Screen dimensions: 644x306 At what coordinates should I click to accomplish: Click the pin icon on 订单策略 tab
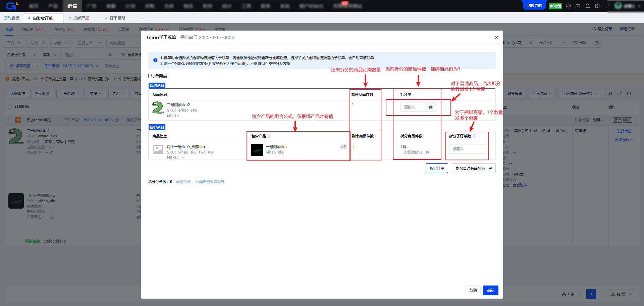(x=106, y=18)
